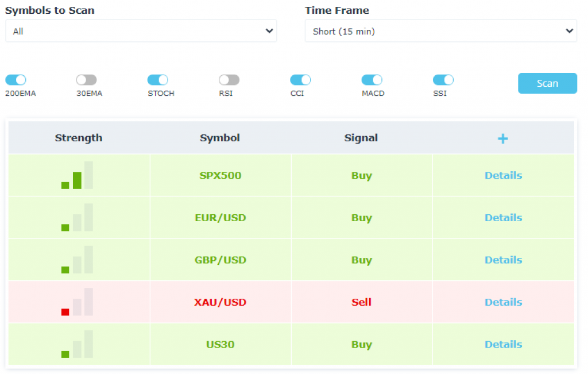Viewport: 588px width, 374px height.
Task: Select the EUR/USD symbol label in the table
Action: 220,218
